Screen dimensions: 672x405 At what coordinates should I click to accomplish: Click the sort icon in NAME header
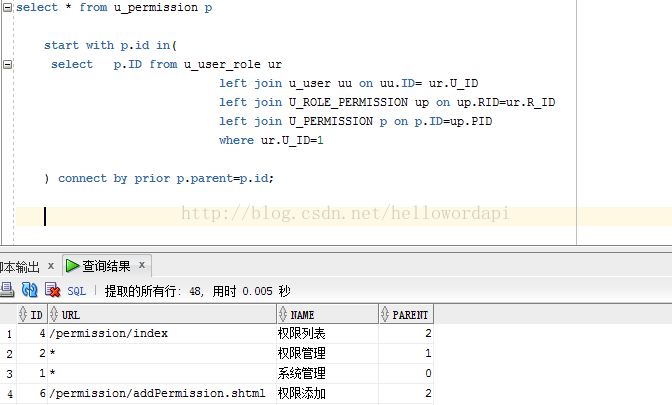pos(283,314)
